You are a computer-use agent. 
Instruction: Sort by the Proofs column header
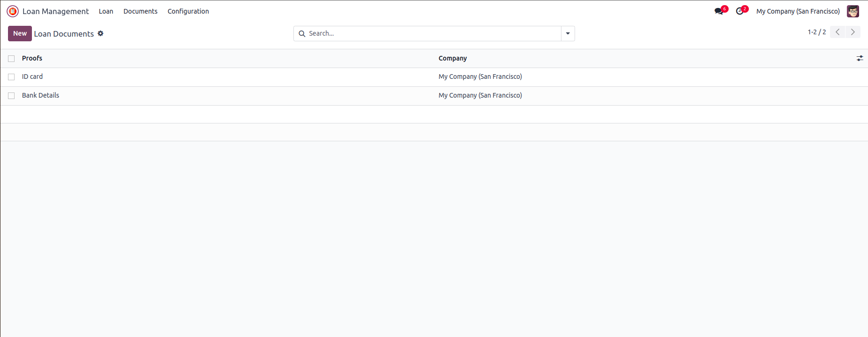point(32,58)
